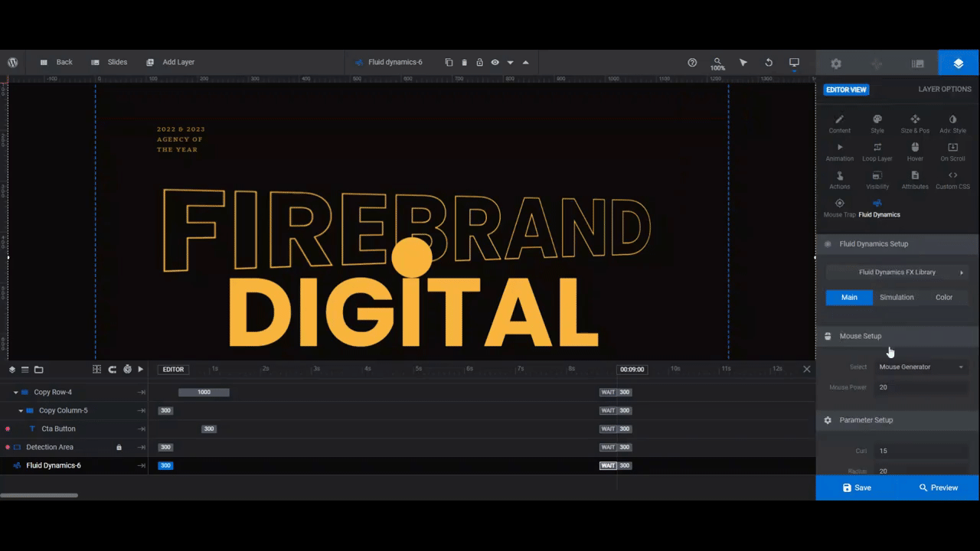The image size is (980, 551).
Task: Click the timeline folder icon
Action: coord(38,370)
